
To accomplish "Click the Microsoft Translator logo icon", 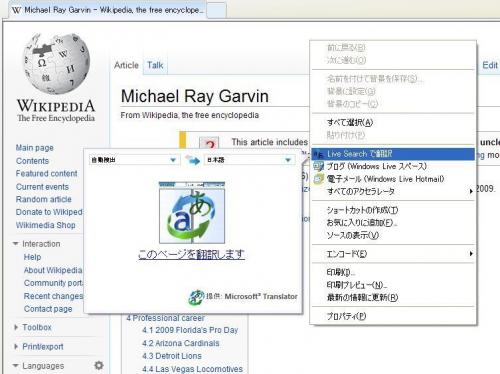I will [196, 297].
